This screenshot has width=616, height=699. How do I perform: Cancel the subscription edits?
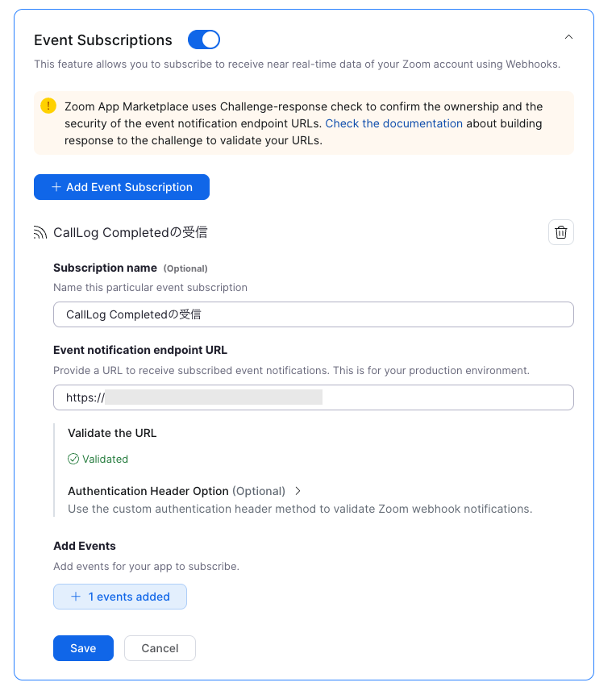pos(160,648)
